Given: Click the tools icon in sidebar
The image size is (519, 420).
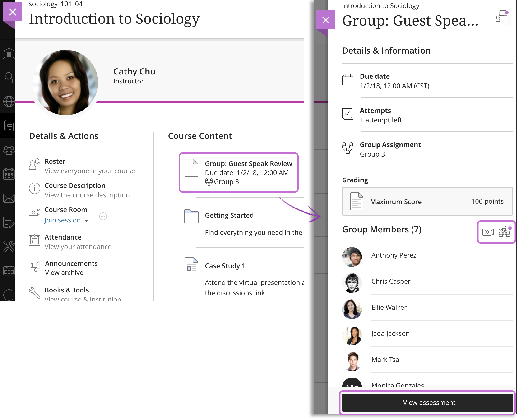Looking at the screenshot, I should 9,247.
